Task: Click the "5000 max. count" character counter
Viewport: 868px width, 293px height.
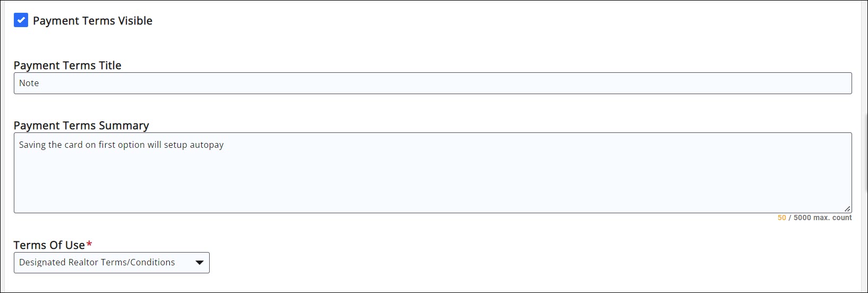Action: coord(822,218)
